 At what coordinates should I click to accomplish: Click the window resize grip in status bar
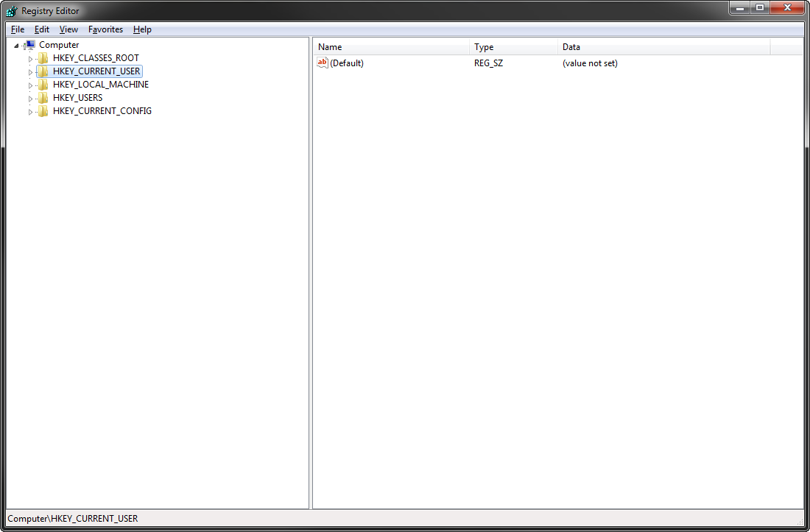800,522
